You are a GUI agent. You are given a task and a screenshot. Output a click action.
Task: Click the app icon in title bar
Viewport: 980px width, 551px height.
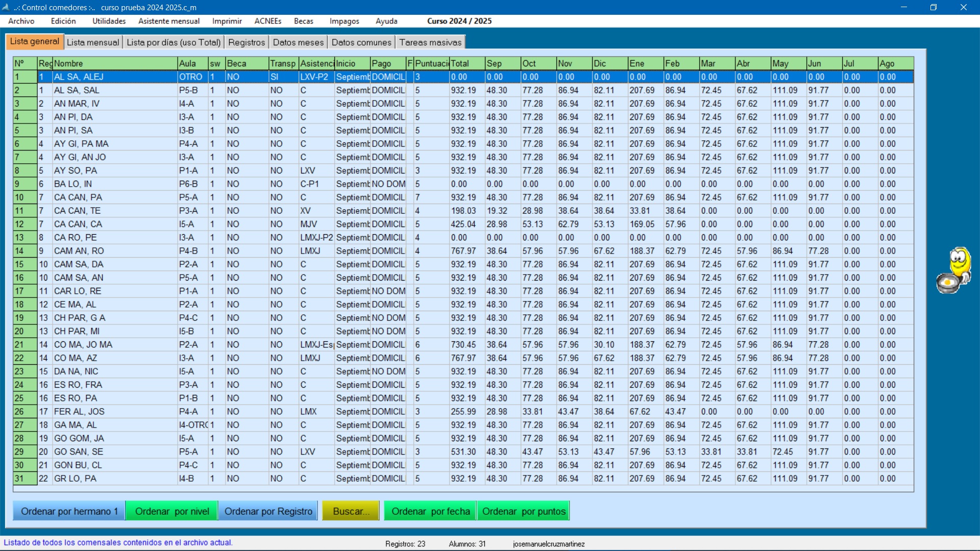[6, 7]
